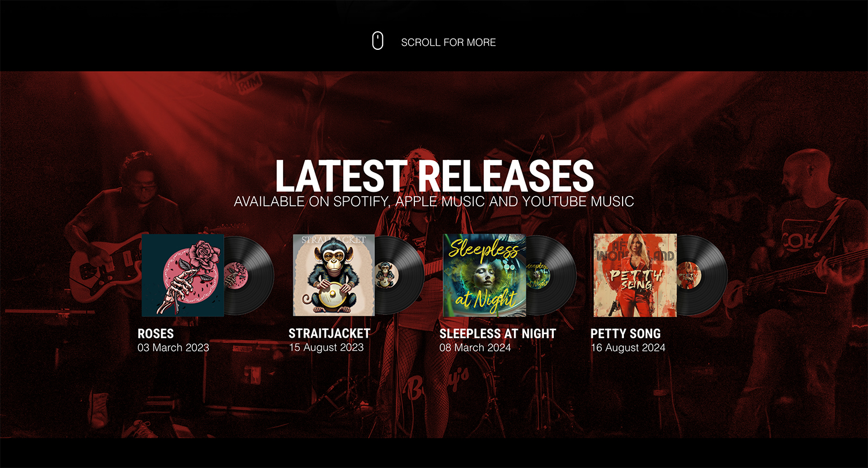Click the vinyl record beside Roses cover

coord(250,275)
